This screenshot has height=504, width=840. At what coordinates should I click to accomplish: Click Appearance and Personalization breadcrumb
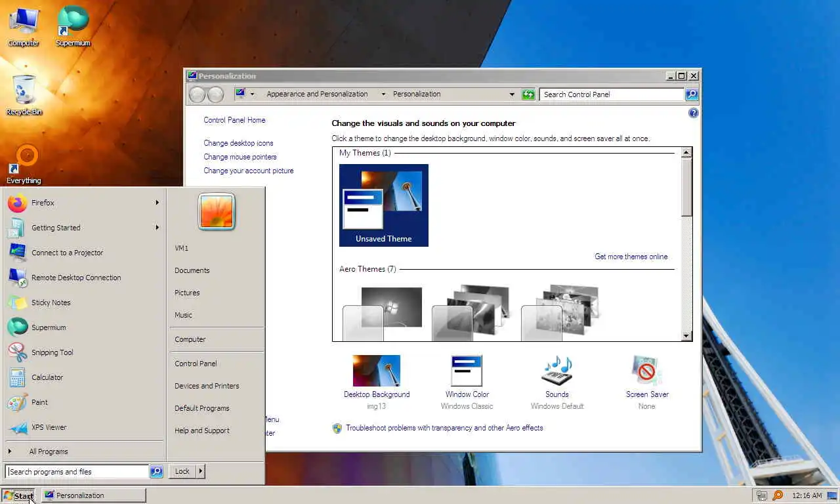[317, 94]
